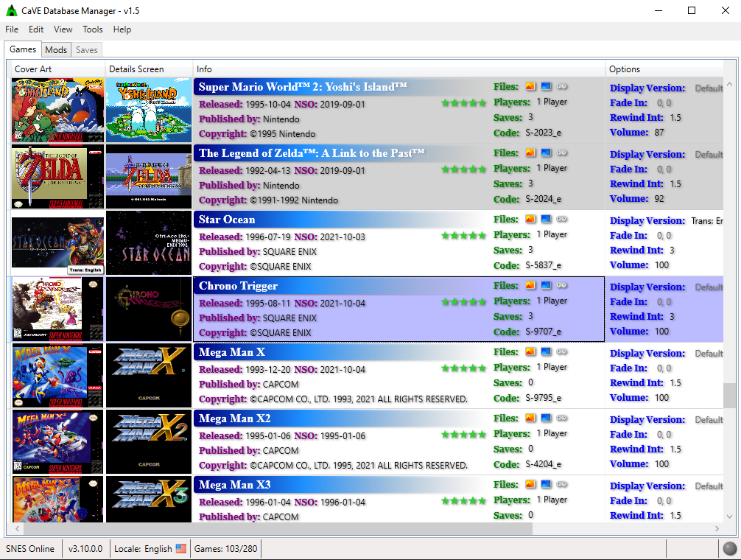Image resolution: width=741 pixels, height=560 pixels.
Task: Click the scroll-down arrow of vertical scrollbar
Action: (730, 516)
